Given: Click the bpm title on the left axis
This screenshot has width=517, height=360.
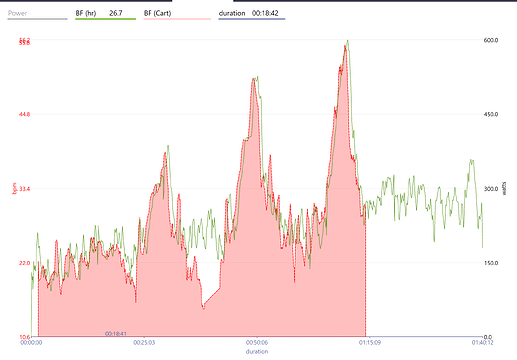Looking at the screenshot, I should pyautogui.click(x=14, y=189).
